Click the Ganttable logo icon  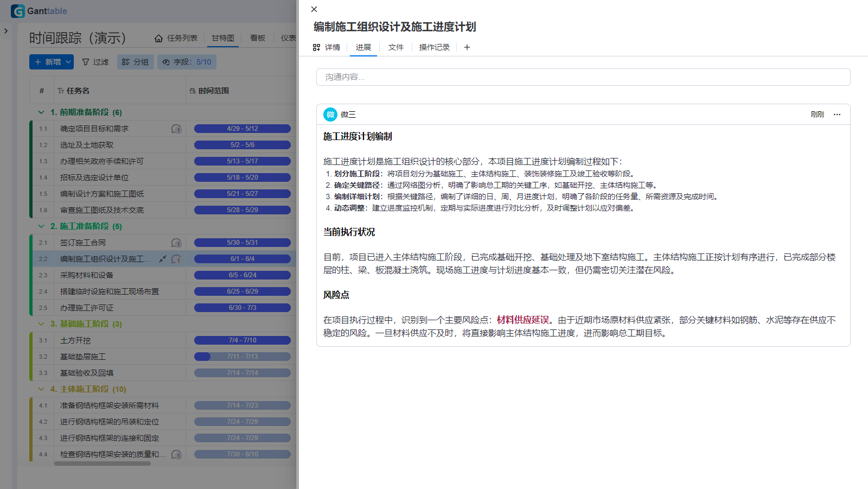[18, 11]
